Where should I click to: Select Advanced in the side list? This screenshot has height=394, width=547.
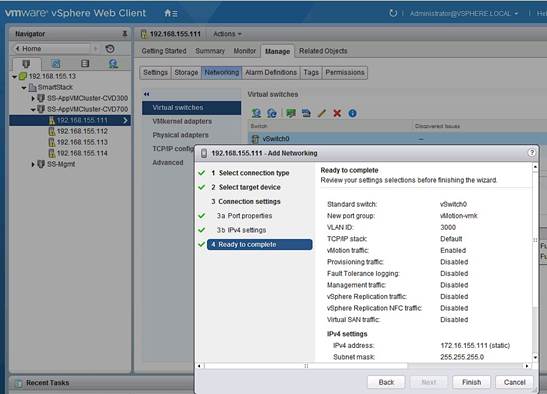[x=168, y=163]
